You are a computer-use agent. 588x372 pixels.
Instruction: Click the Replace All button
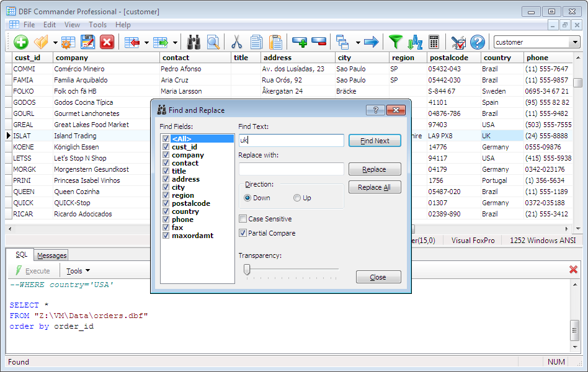pos(375,187)
